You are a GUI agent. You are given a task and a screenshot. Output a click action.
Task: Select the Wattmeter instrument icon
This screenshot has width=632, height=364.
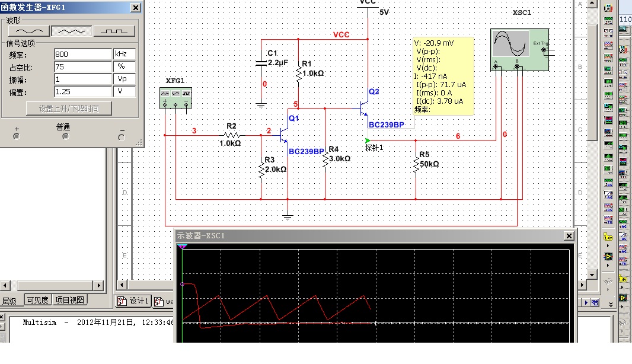608,32
